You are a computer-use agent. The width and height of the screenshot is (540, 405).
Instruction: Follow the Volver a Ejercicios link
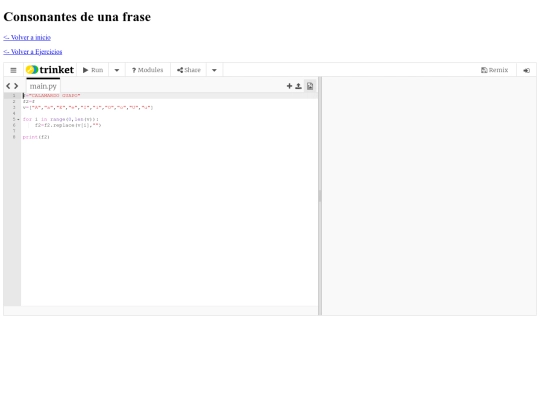point(33,52)
